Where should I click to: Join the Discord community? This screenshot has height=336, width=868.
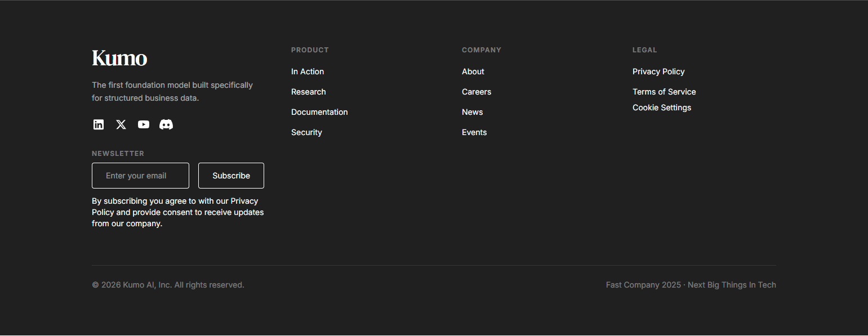coord(166,124)
